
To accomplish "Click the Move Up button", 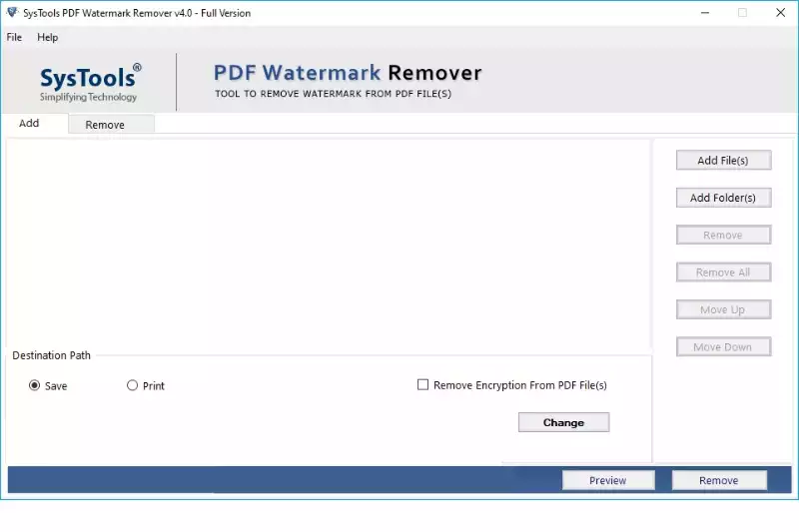I will click(723, 309).
